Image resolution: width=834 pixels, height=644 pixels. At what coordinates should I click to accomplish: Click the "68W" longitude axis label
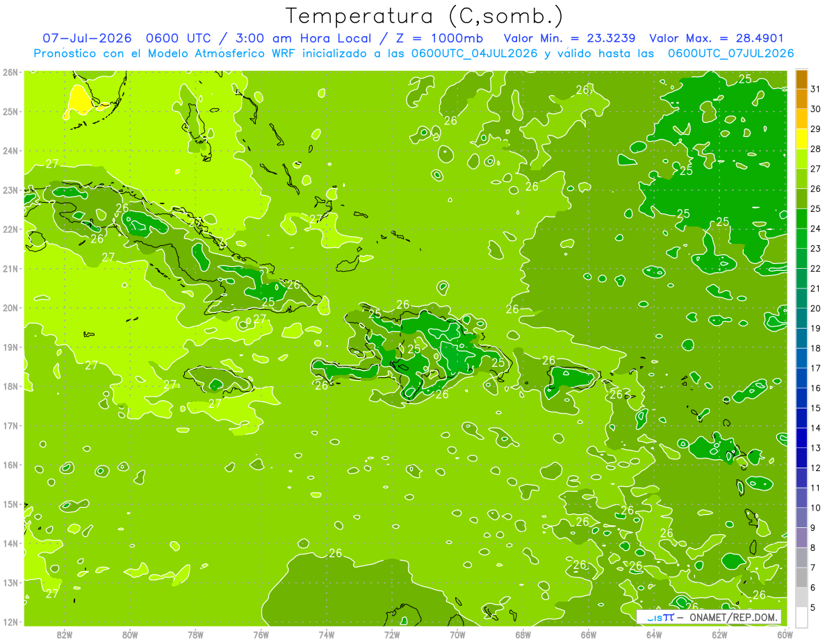523,634
